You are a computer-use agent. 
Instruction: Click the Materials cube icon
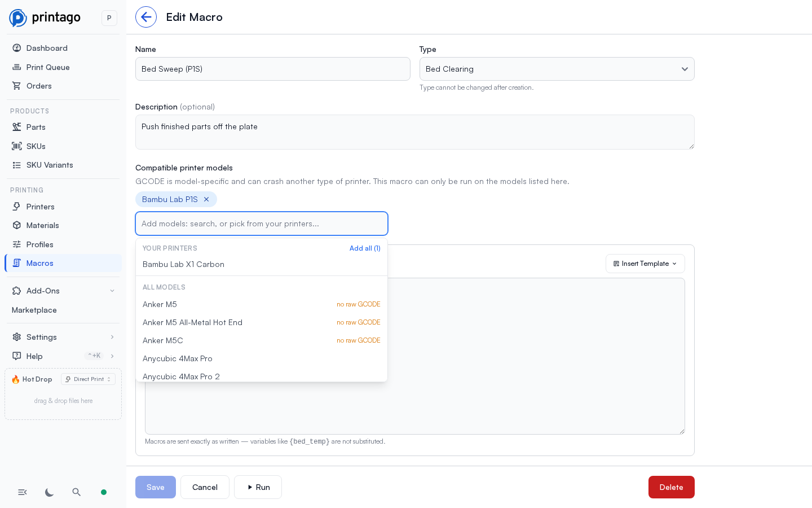tap(17, 225)
